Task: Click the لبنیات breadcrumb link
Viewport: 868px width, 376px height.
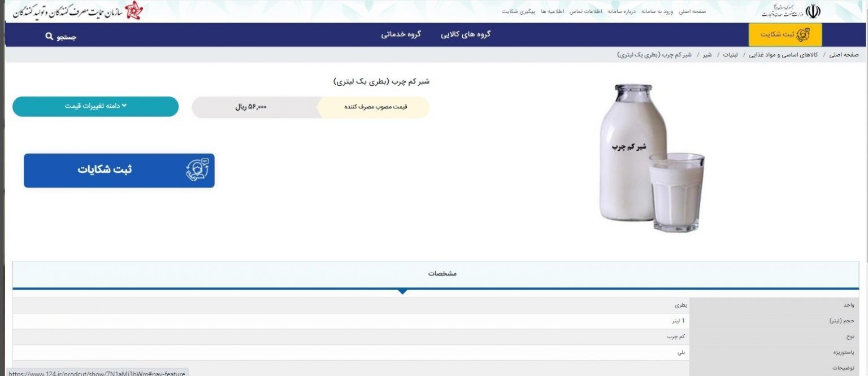Action: (x=730, y=55)
